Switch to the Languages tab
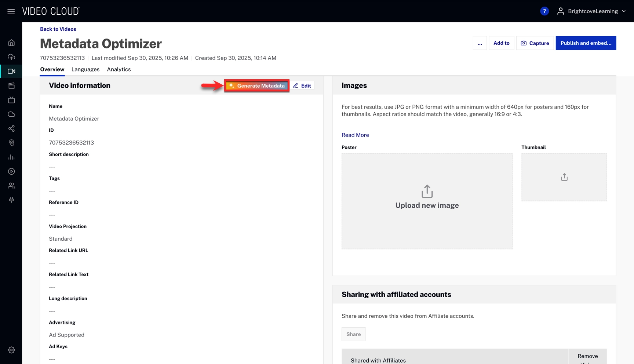Viewport: 634px width, 364px height. (85, 69)
